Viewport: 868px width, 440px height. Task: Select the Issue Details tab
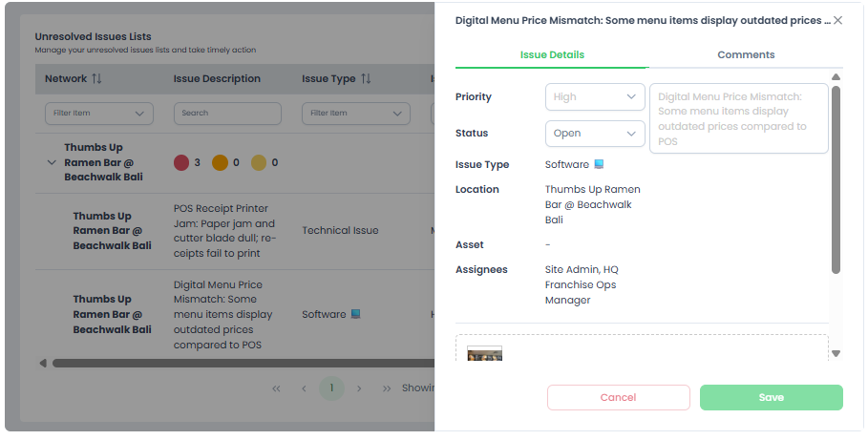(x=552, y=55)
